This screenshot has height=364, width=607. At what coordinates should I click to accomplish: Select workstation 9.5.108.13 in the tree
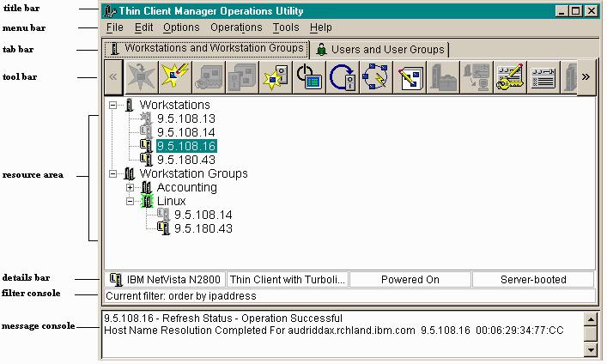coord(185,118)
